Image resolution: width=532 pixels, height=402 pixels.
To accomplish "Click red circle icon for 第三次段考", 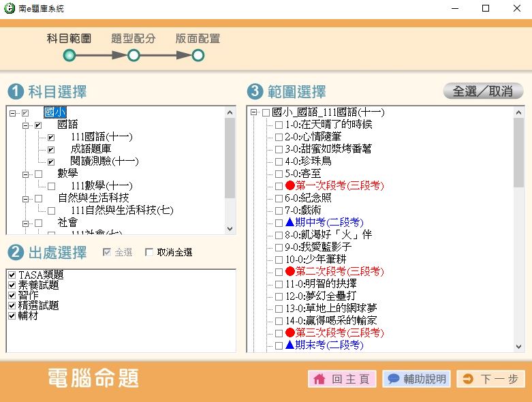I will [290, 333].
